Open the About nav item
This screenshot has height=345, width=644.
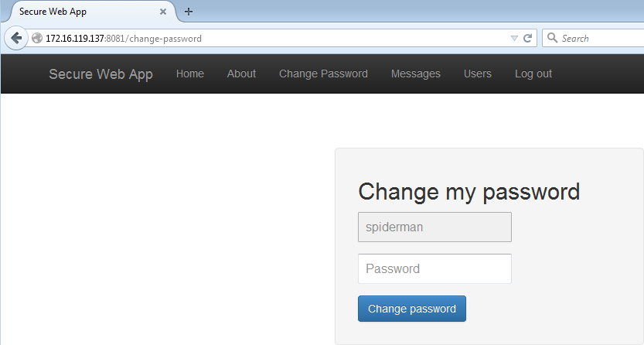(x=241, y=74)
